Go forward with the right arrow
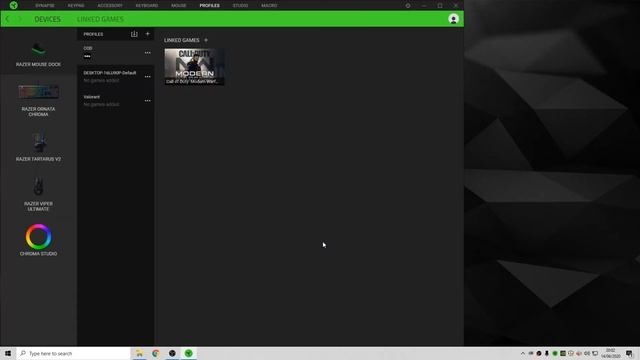Viewport: 640px width, 360px height. coord(19,19)
